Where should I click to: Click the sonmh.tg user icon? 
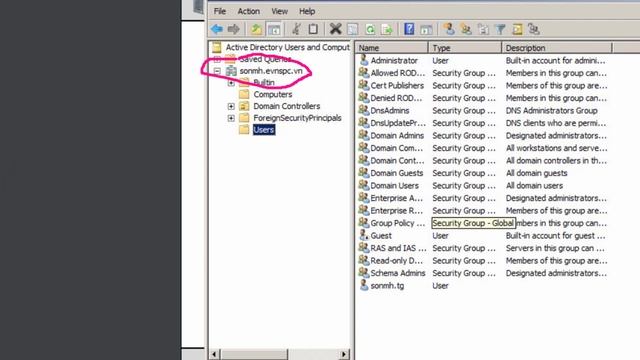[x=364, y=285]
